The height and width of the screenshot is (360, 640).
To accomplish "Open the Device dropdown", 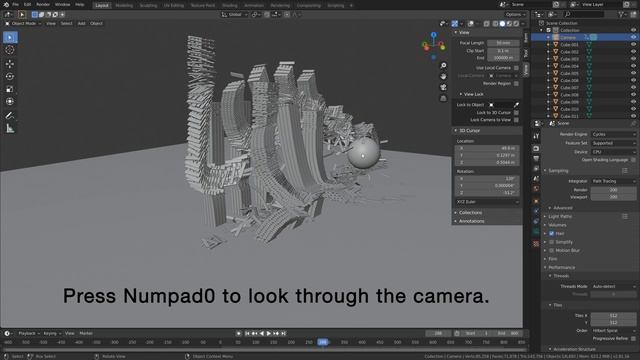I will pos(613,152).
